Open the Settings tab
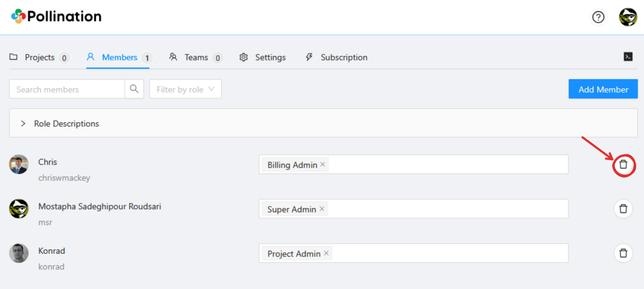This screenshot has height=289, width=644. [x=270, y=57]
